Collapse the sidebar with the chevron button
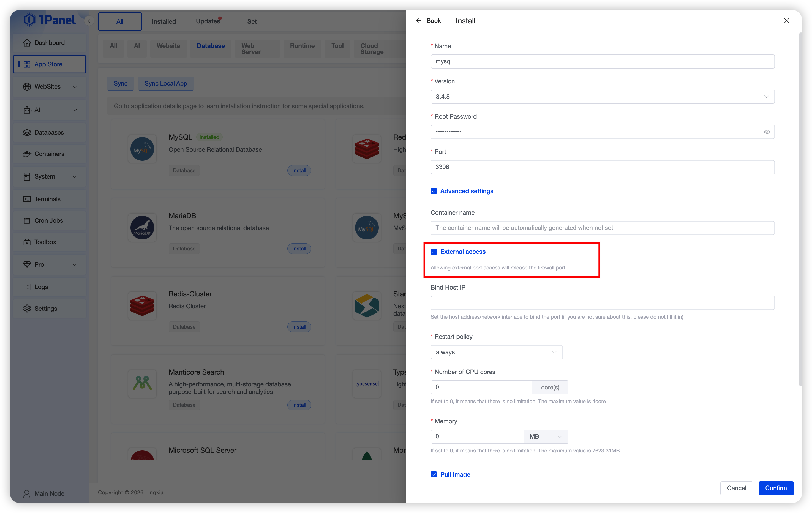The height and width of the screenshot is (513, 812). click(89, 21)
